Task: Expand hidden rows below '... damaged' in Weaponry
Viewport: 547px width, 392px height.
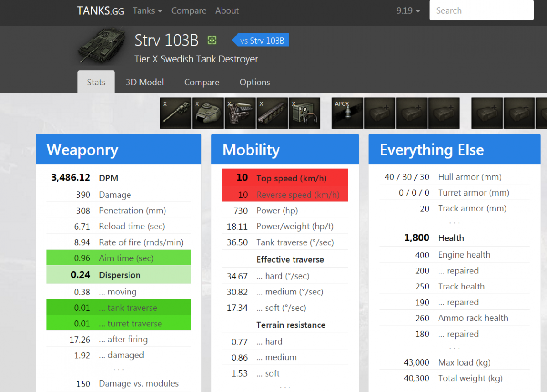Action: [119, 370]
